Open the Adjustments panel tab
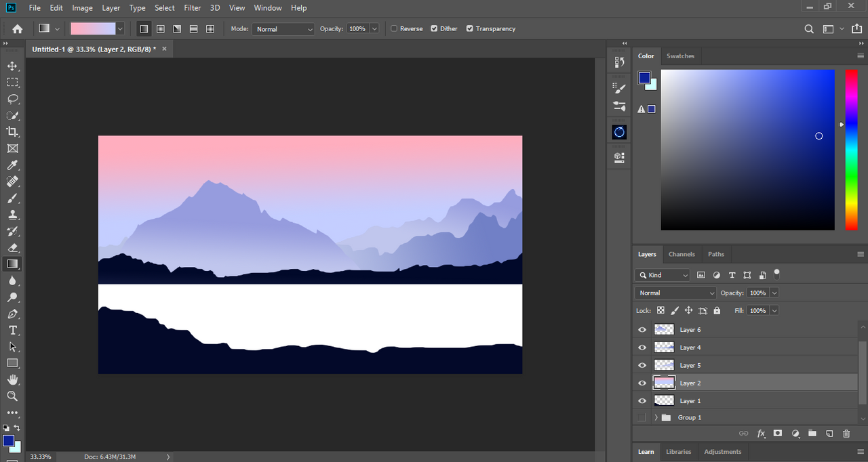Screen dimensions: 868x462 (722, 452)
